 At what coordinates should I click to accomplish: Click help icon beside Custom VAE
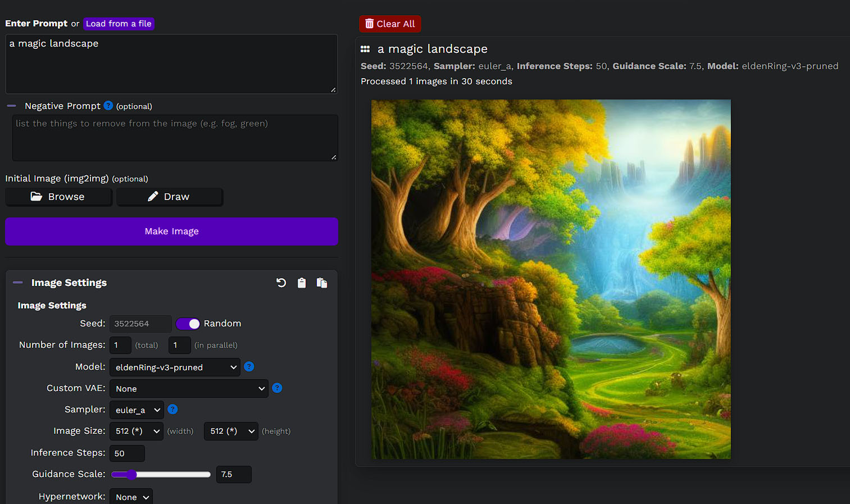coord(277,388)
